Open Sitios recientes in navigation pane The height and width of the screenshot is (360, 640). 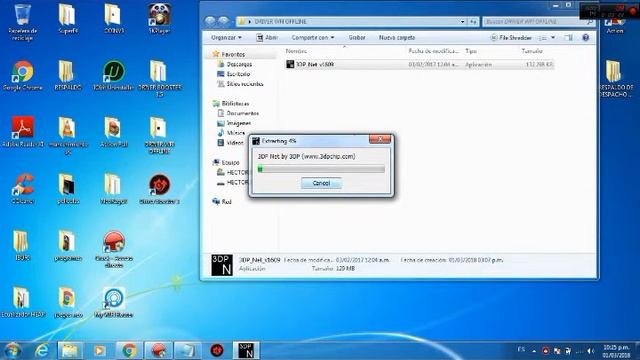[244, 84]
